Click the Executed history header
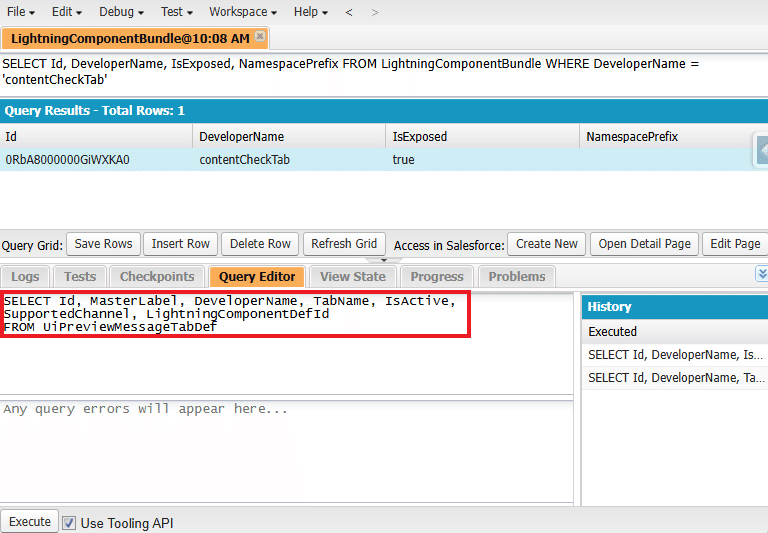 (x=675, y=332)
